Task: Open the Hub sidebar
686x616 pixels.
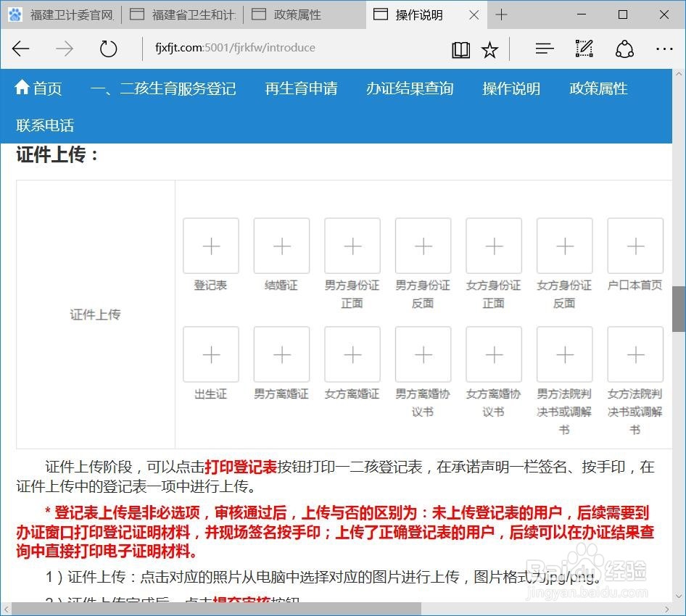Action: [544, 49]
